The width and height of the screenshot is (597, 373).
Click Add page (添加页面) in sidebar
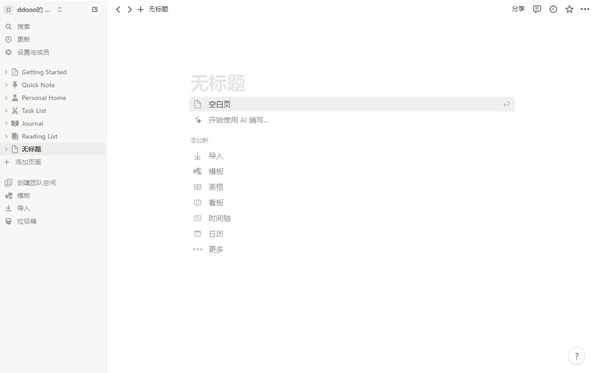coord(23,162)
